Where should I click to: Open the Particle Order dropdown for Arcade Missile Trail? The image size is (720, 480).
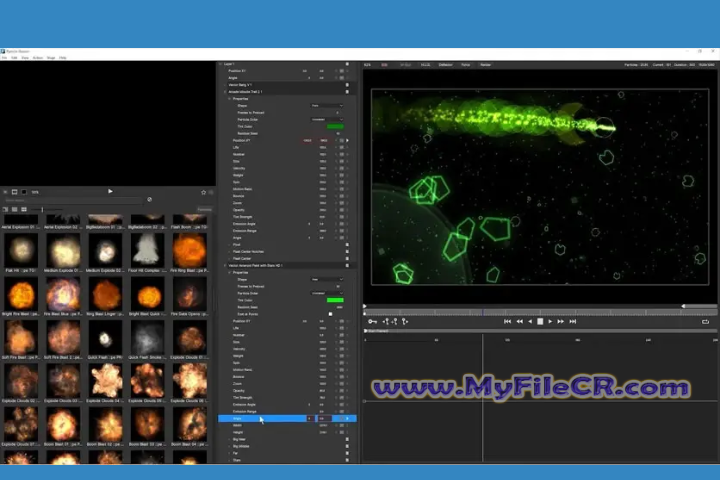click(x=327, y=119)
